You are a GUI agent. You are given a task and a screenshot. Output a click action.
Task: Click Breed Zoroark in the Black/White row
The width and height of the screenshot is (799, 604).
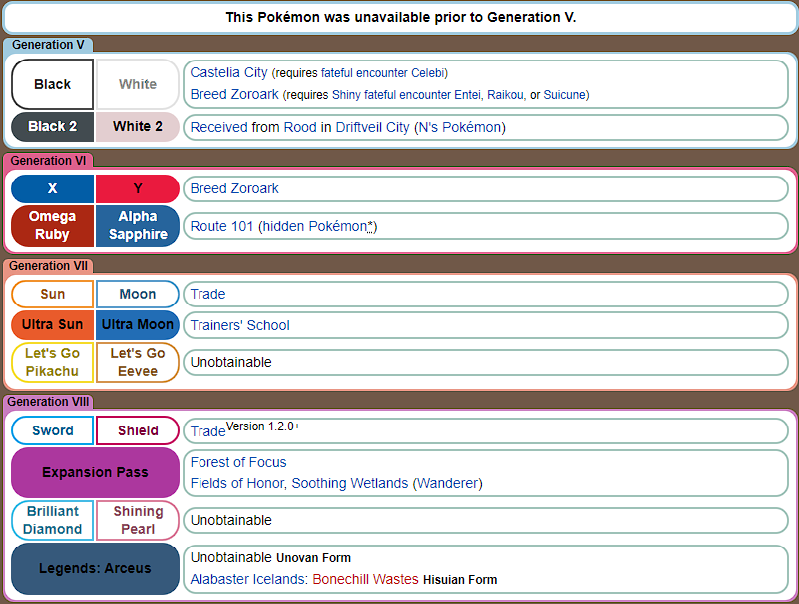tap(234, 94)
